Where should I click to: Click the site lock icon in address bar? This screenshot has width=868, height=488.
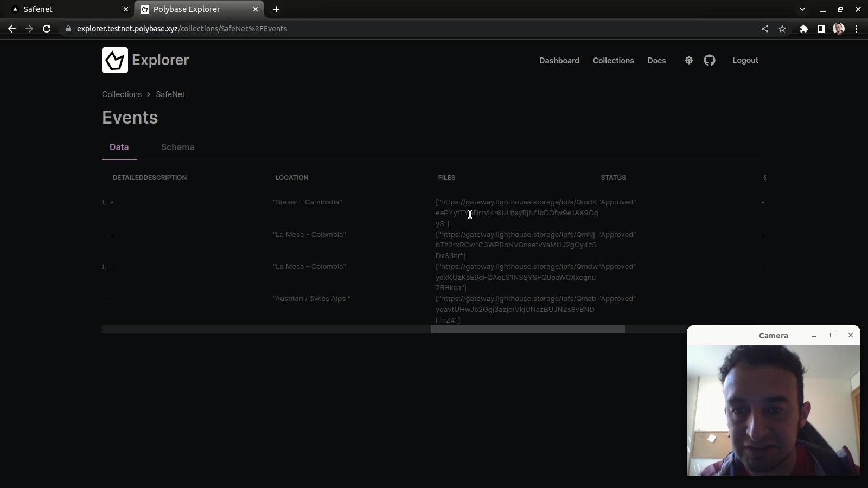click(68, 29)
